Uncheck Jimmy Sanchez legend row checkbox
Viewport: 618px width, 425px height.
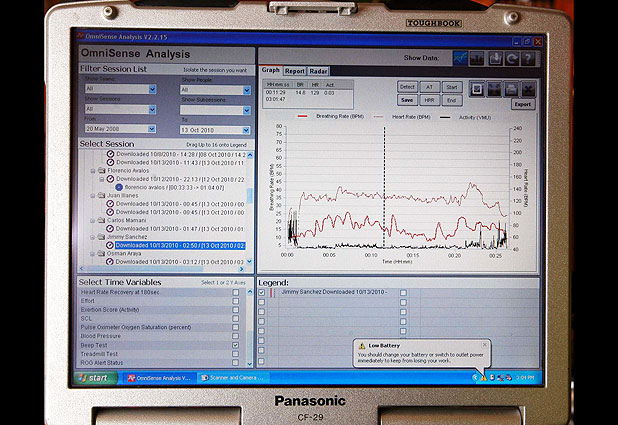(x=262, y=293)
